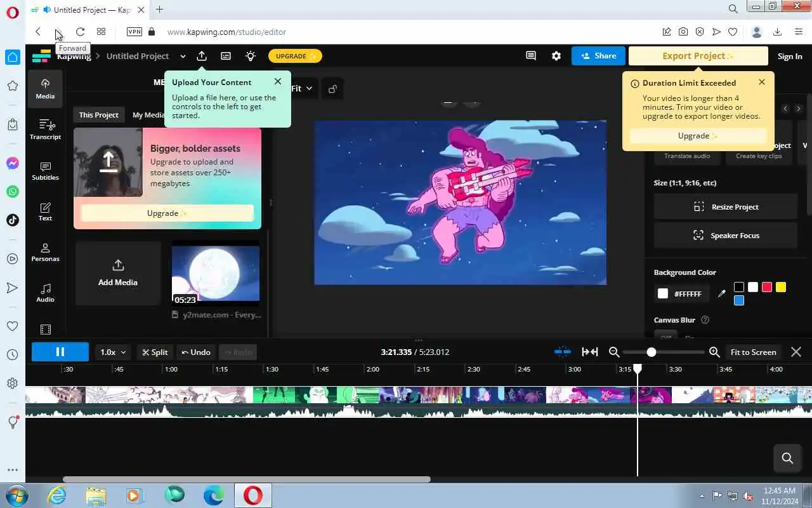Toggle timeline snapping icon
Viewport: 812px width, 508px height.
tap(562, 352)
